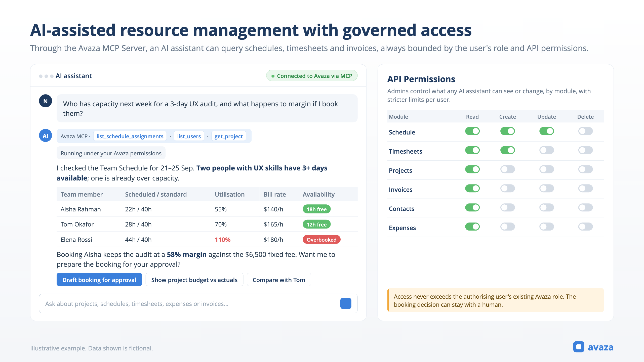This screenshot has height=362, width=644.
Task: Click the Overbooked badge for Elena
Action: click(321, 240)
